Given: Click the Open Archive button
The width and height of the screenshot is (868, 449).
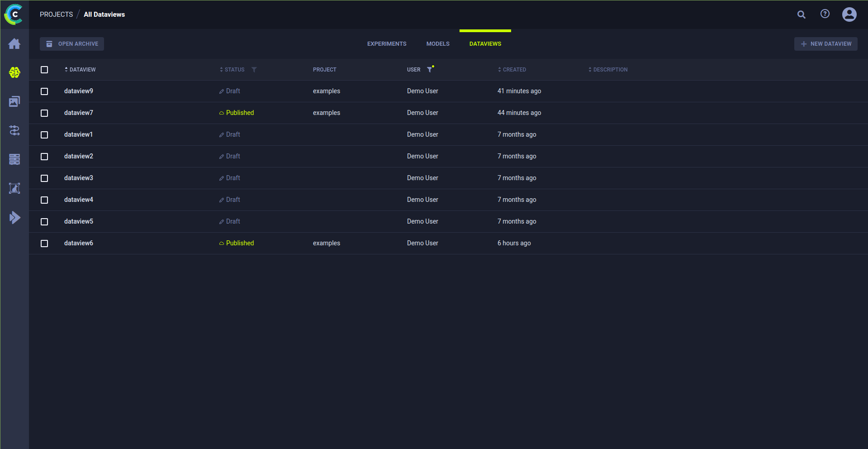Looking at the screenshot, I should tap(72, 44).
